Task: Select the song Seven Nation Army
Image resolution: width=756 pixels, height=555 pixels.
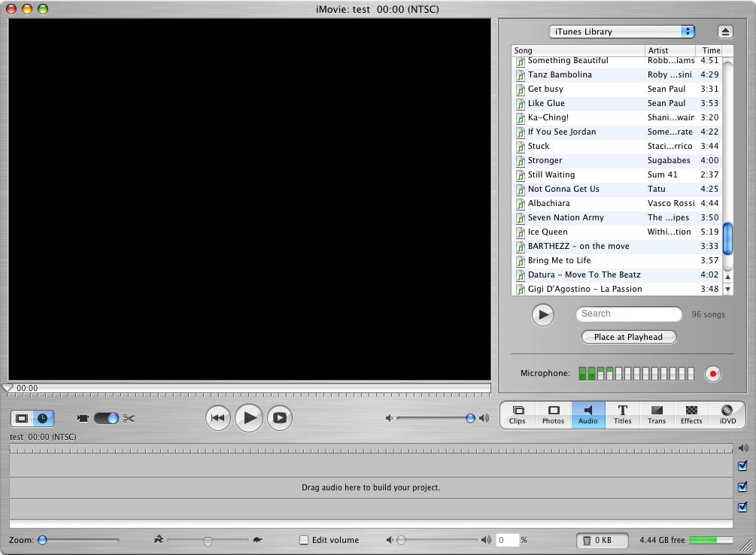Action: [617, 218]
